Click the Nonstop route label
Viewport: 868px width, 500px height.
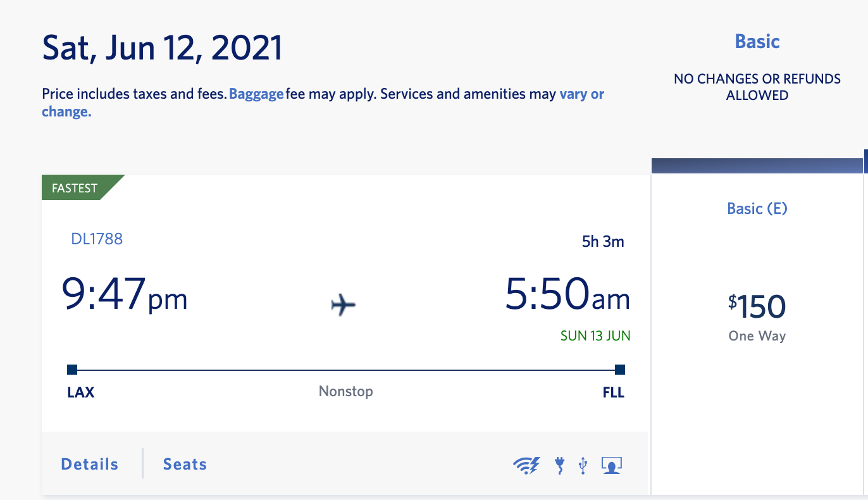(345, 391)
